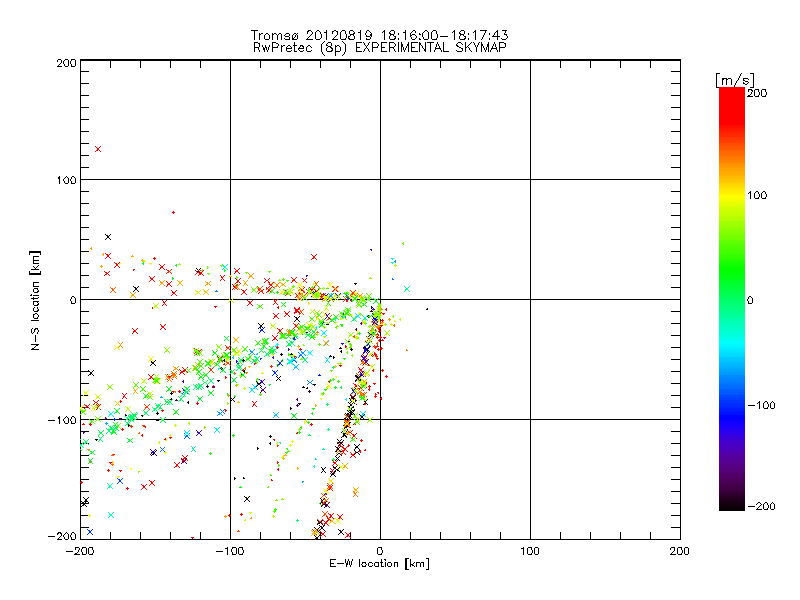Screen dimensions: 800x600
Task: Click the '200' tick label on N-S axis
Action: tap(66, 63)
